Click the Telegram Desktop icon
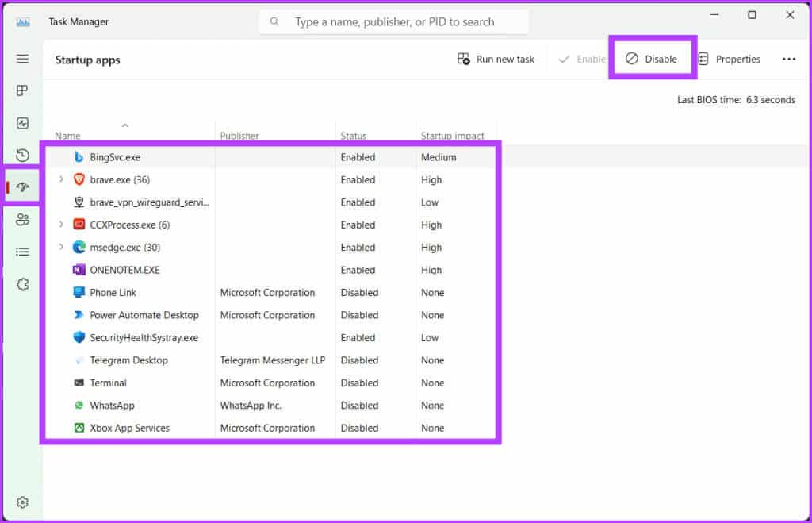The width and height of the screenshot is (812, 523). click(79, 360)
